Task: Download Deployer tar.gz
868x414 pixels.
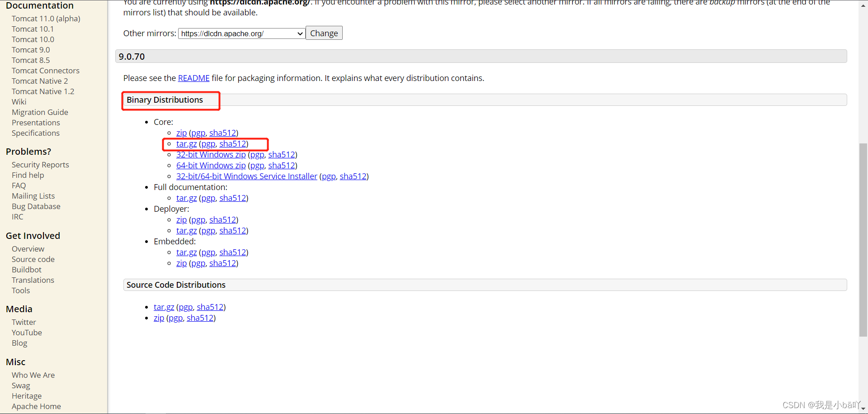Action: coord(186,231)
